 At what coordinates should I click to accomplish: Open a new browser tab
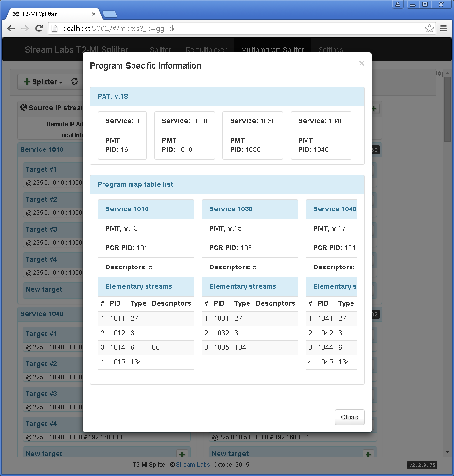tap(110, 14)
